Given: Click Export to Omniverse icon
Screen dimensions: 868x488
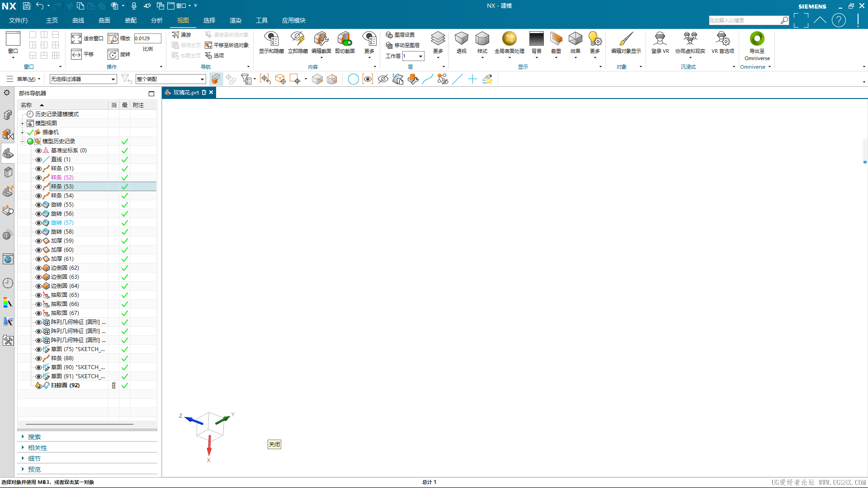Looking at the screenshot, I should coord(757,39).
